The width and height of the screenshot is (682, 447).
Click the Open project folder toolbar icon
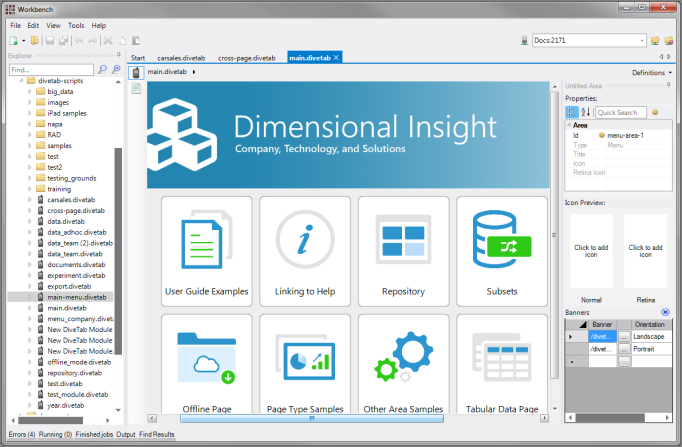coord(34,40)
